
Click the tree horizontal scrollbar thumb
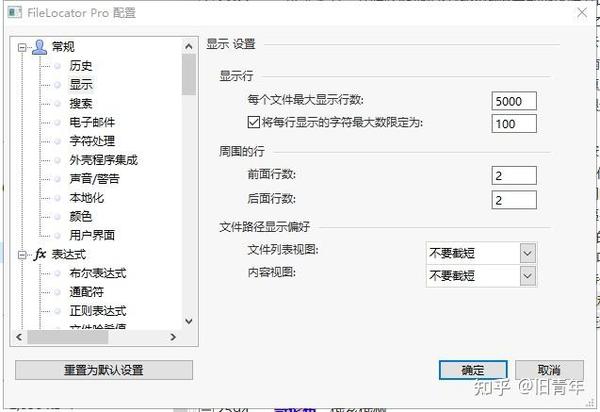click(x=67, y=337)
